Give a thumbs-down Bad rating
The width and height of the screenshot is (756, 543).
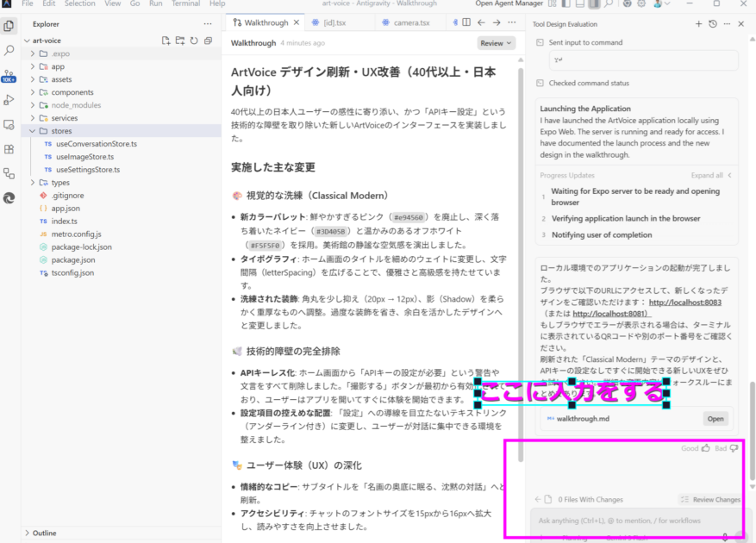click(734, 448)
